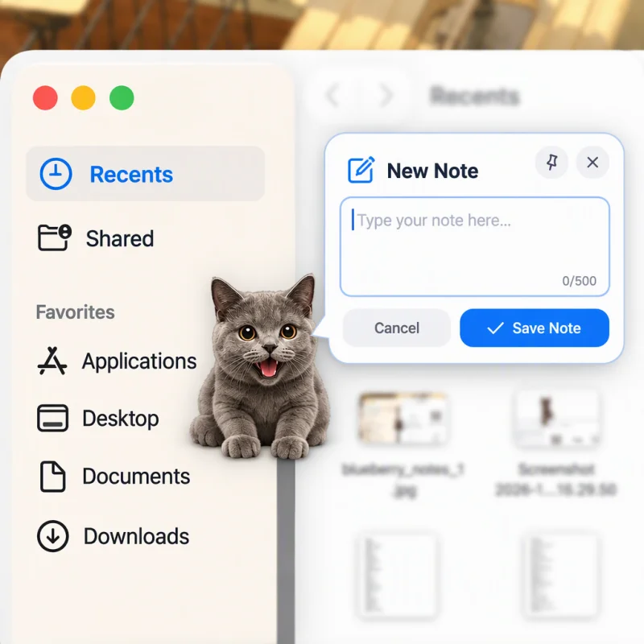
Task: Click the Applications icon
Action: [x=52, y=361]
